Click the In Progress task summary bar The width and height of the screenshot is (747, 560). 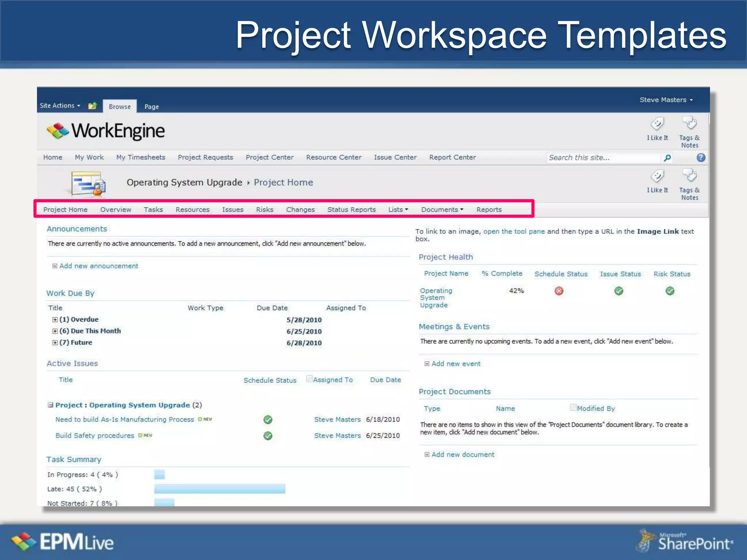point(159,475)
